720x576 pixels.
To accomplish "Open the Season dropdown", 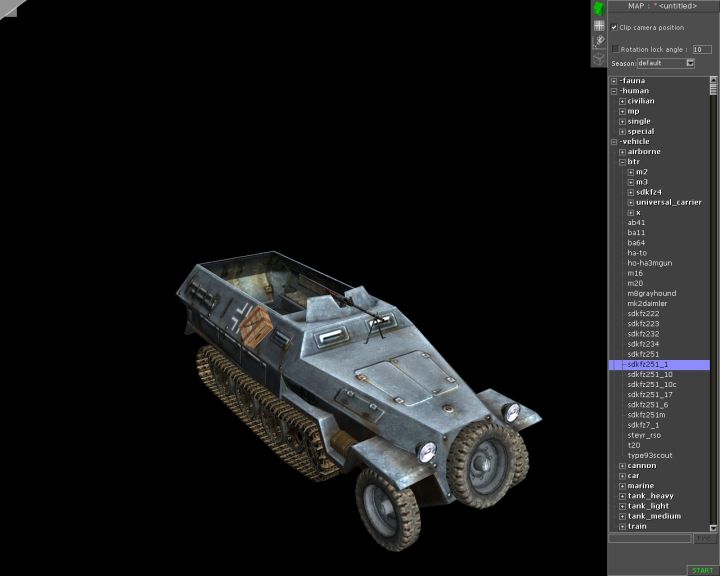I will (x=690, y=63).
